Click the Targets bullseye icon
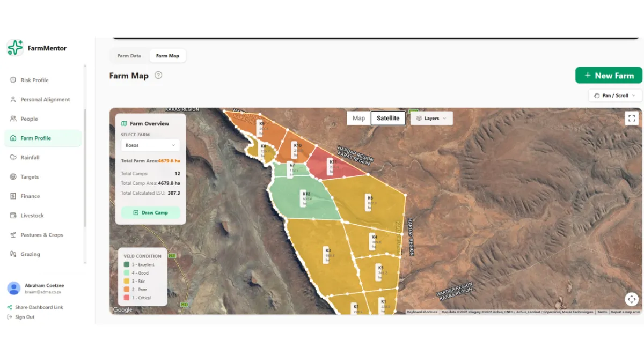Image resolution: width=644 pixels, height=362 pixels. point(13,176)
